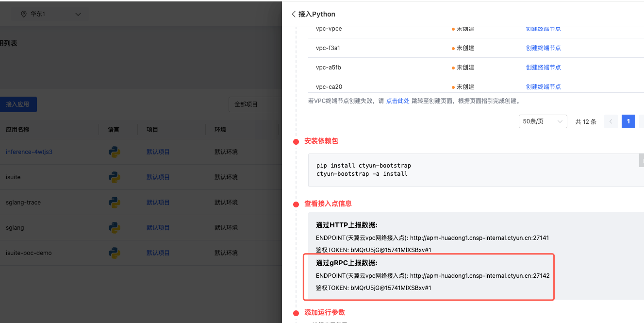Click the ctyun-bootstrap -a install command line
The width and height of the screenshot is (644, 323).
[x=362, y=173]
